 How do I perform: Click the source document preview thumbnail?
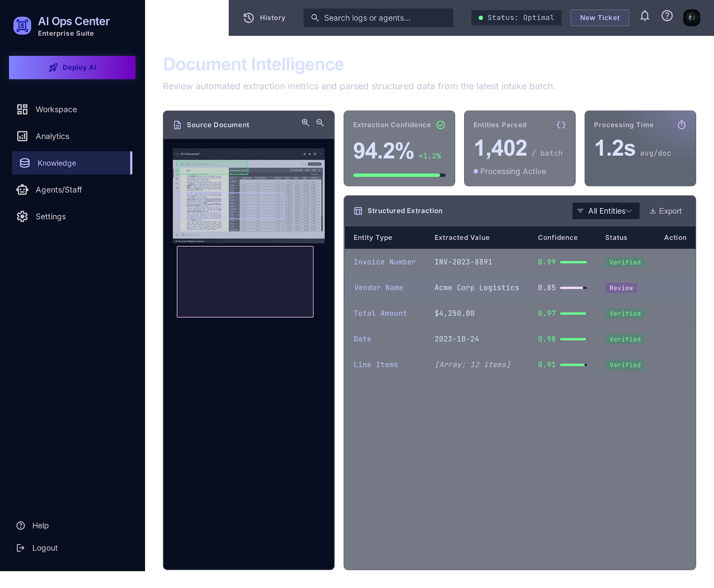(249, 195)
